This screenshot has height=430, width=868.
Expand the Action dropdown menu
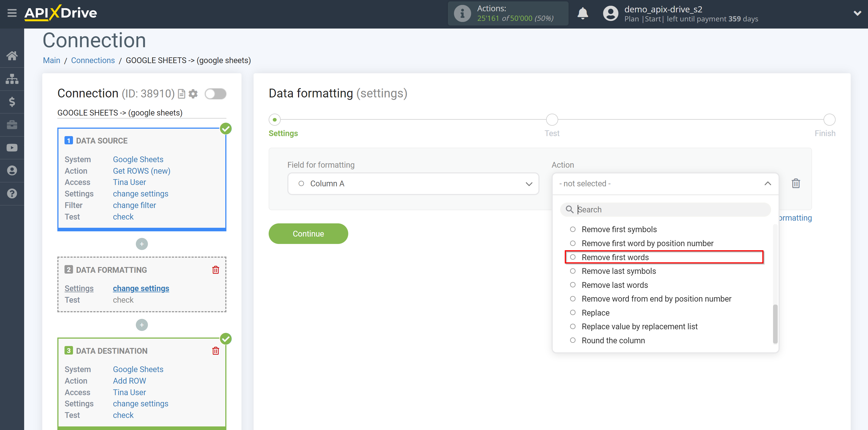click(665, 184)
